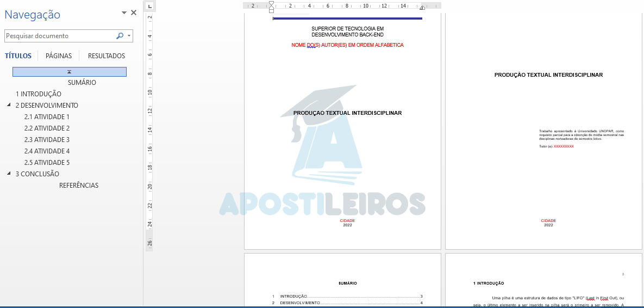Screen dimensions: 644x308
Task: Click the 1 INTRODUÇÃO heading on page
Action: point(489,284)
